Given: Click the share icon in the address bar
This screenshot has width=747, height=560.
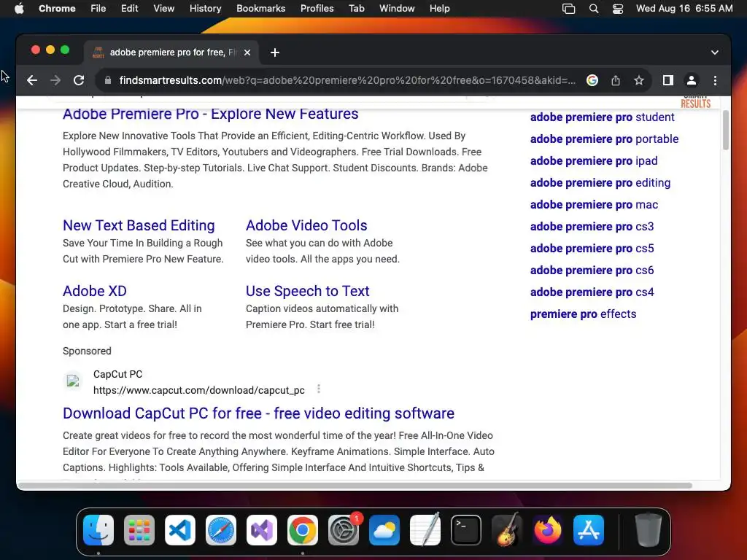Looking at the screenshot, I should click(x=616, y=80).
